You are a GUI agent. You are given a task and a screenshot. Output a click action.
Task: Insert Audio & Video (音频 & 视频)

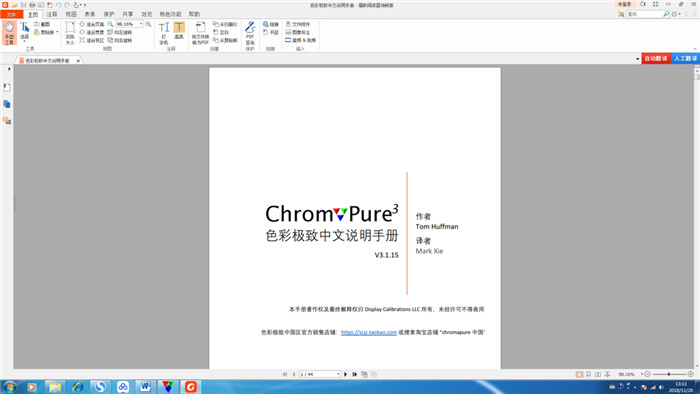coord(300,40)
